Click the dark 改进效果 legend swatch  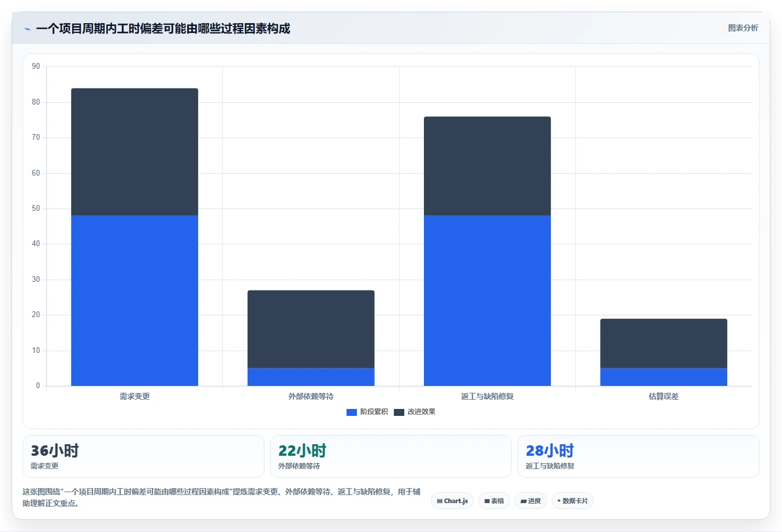(399, 412)
